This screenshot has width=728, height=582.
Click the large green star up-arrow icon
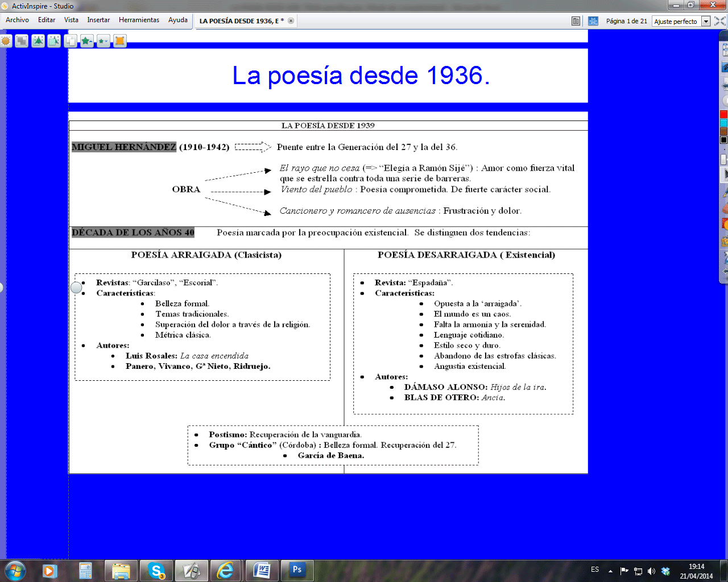click(87, 41)
